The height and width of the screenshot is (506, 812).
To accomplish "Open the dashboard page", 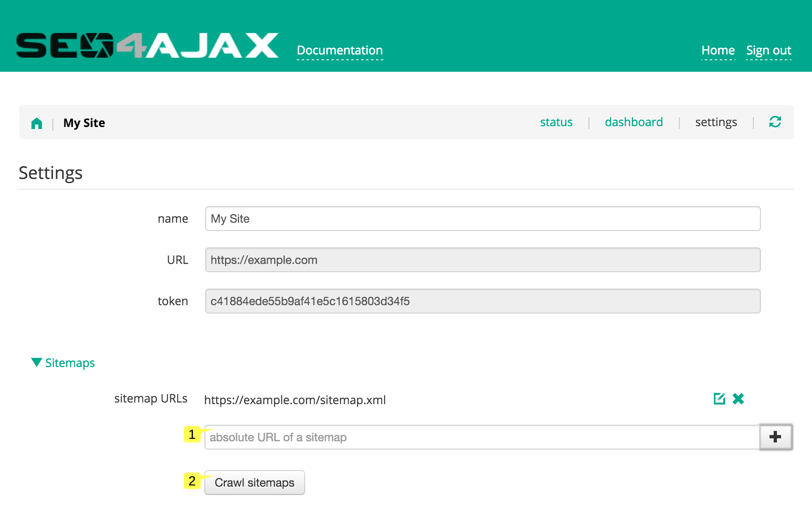I will tap(634, 122).
